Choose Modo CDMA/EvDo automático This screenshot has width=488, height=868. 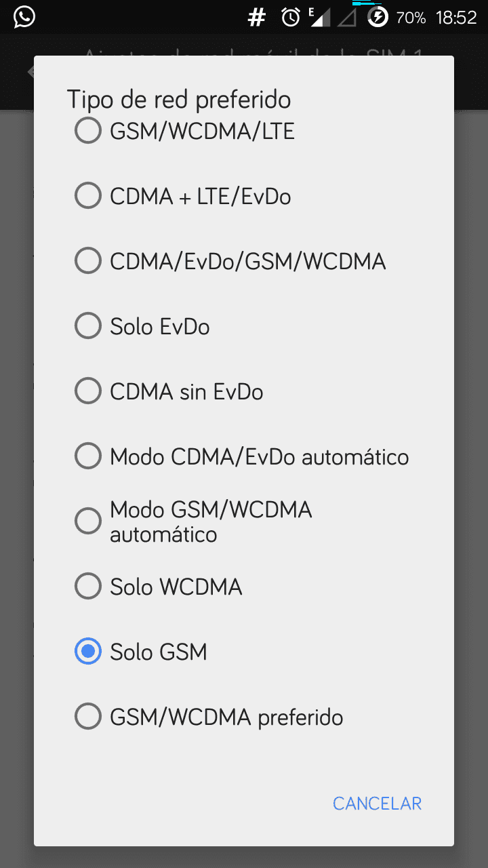(x=244, y=456)
